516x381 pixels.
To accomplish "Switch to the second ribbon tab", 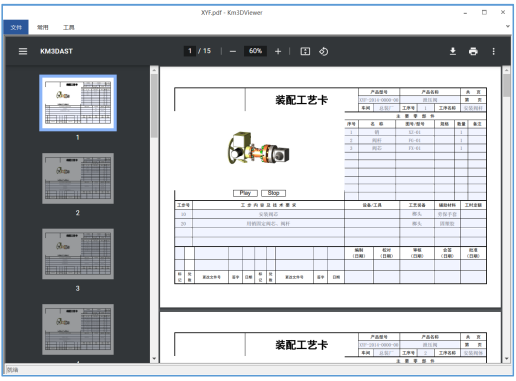I will pos(42,27).
